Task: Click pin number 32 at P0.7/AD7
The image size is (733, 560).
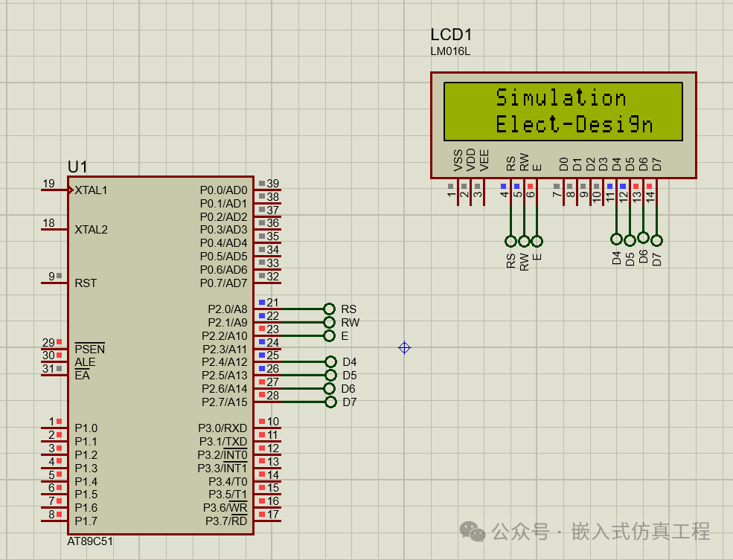Action: [273, 276]
